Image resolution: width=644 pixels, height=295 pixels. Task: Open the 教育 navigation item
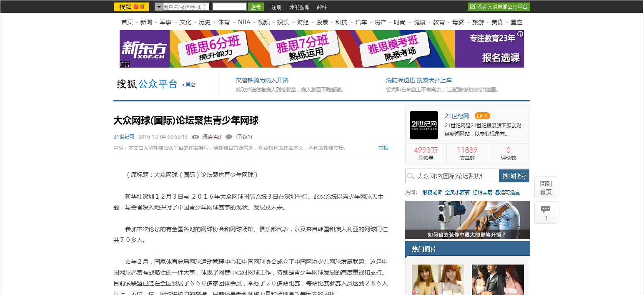tap(439, 22)
